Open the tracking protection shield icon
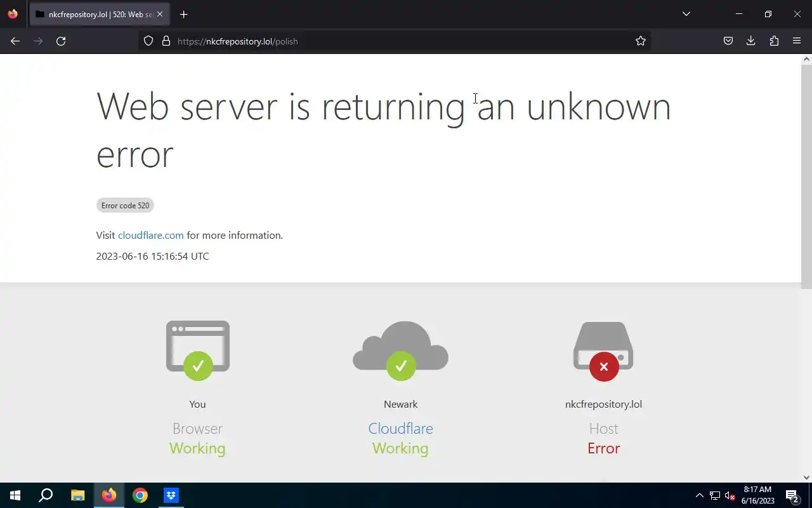Viewport: 812px width, 508px height. [148, 41]
